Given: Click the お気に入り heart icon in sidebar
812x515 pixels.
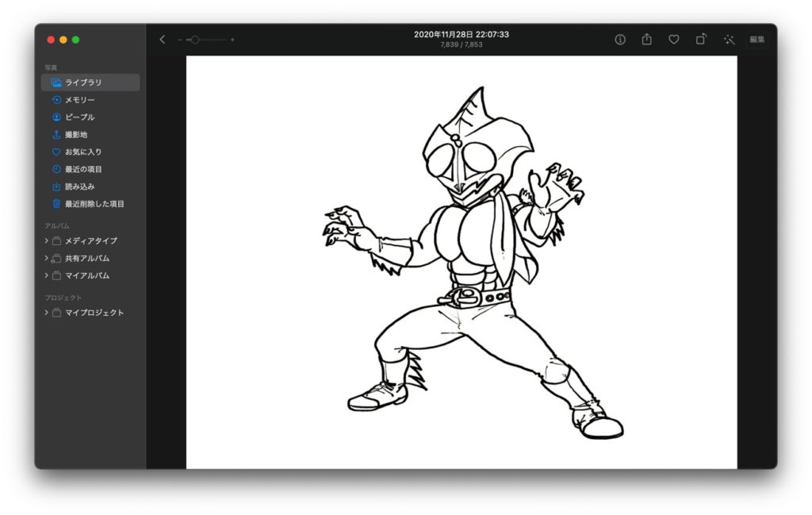Looking at the screenshot, I should pyautogui.click(x=56, y=152).
